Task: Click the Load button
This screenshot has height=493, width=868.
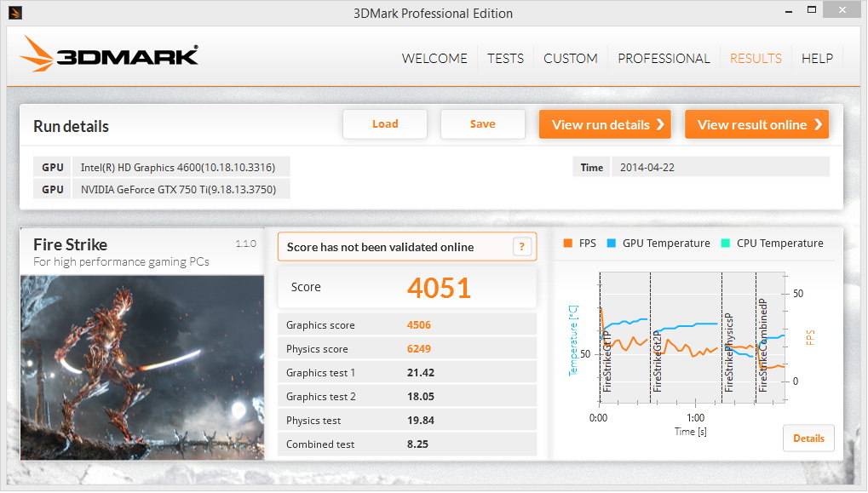Action: coord(385,124)
